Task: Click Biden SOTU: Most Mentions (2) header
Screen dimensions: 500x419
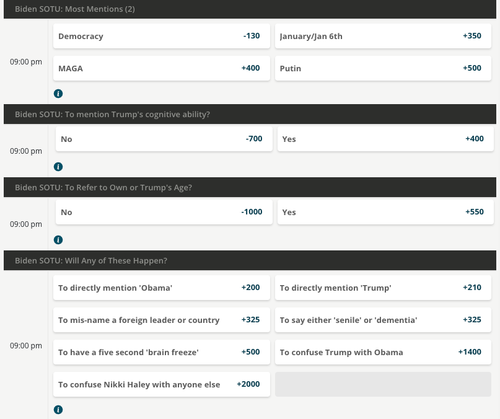Action: pyautogui.click(x=250, y=9)
